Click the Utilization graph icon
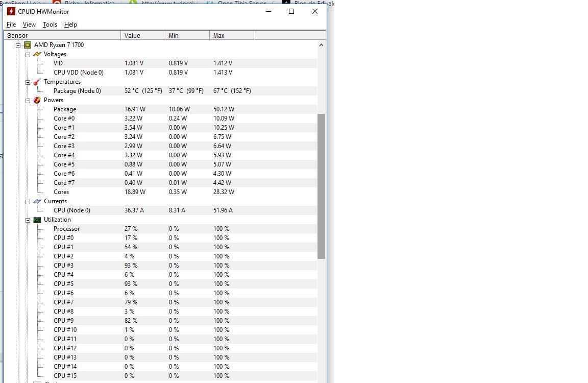This screenshot has height=383, width=588. pos(37,220)
